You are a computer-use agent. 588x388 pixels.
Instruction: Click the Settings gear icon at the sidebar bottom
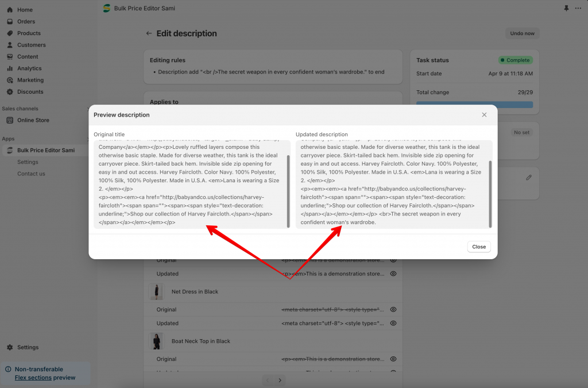tap(10, 347)
